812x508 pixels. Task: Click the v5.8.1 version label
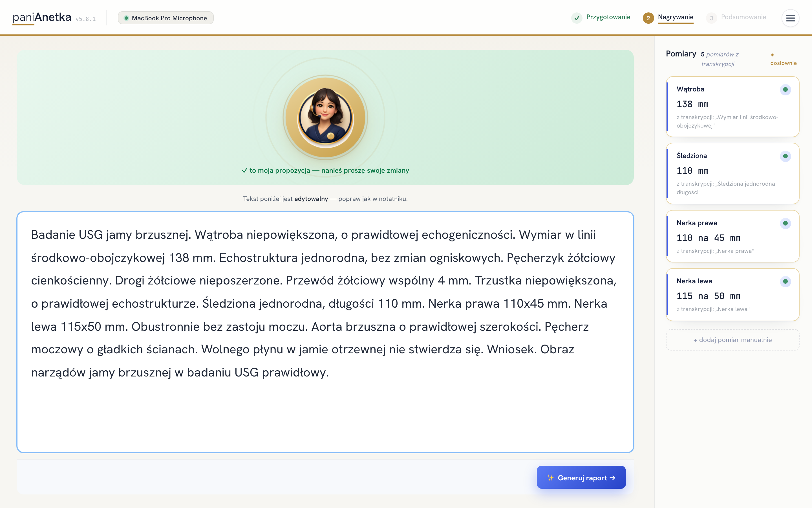point(85,19)
